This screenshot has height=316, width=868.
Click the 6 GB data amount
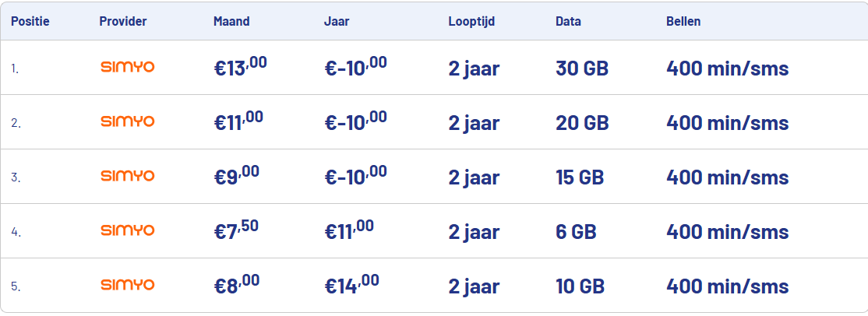(x=576, y=232)
